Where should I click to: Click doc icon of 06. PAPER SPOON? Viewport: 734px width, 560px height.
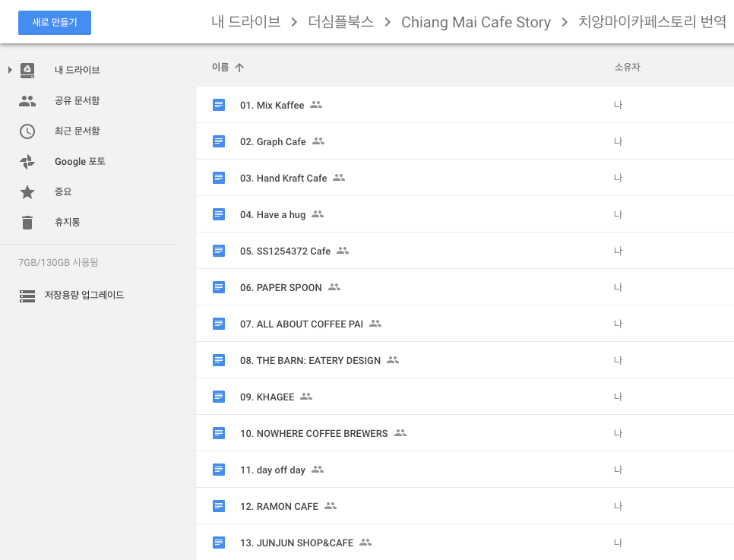tap(219, 287)
